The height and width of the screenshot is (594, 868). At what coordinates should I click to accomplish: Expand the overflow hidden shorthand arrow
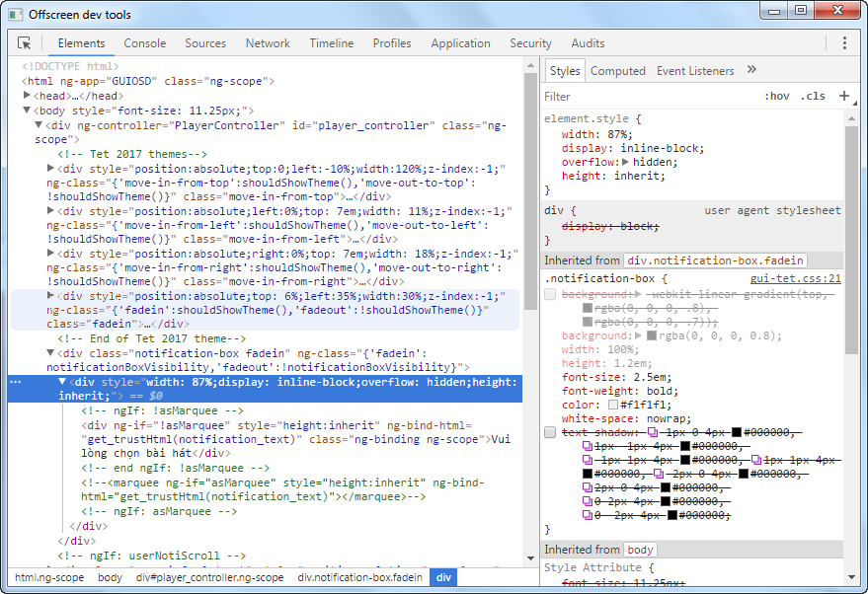(x=625, y=162)
